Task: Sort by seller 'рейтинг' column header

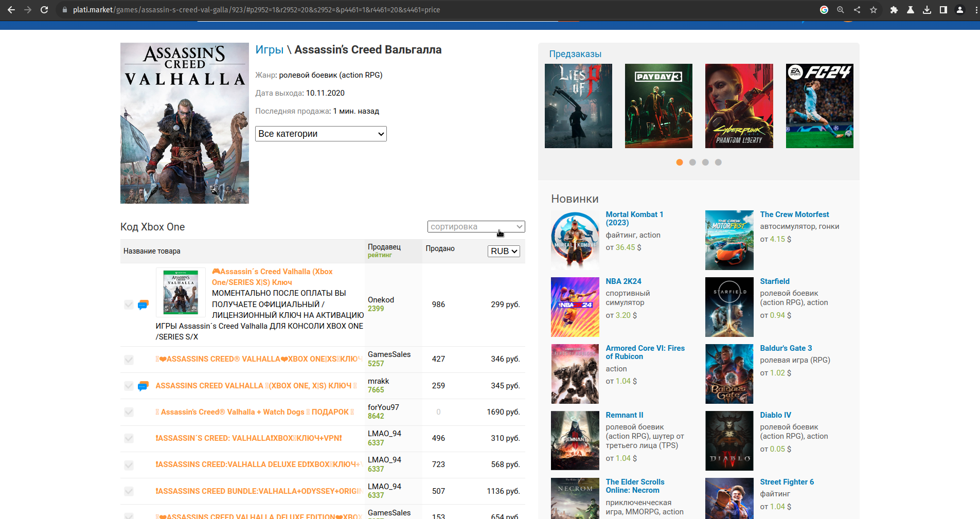Action: [x=380, y=255]
